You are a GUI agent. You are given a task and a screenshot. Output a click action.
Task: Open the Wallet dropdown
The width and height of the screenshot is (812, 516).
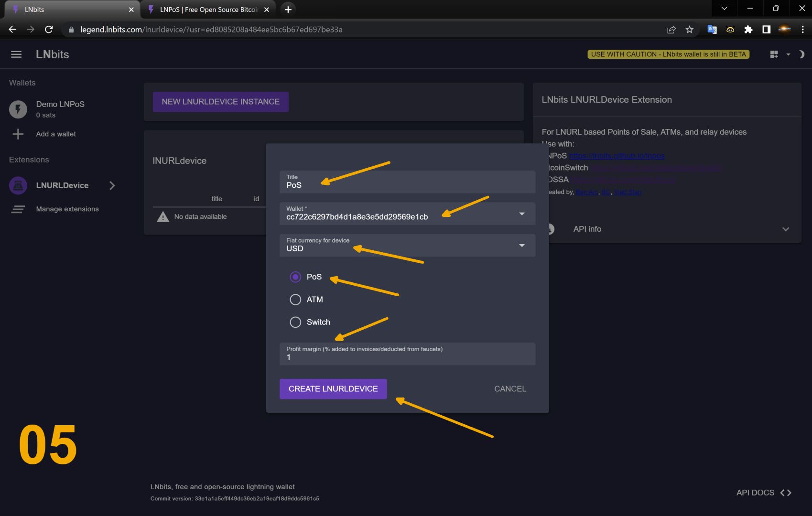(522, 214)
